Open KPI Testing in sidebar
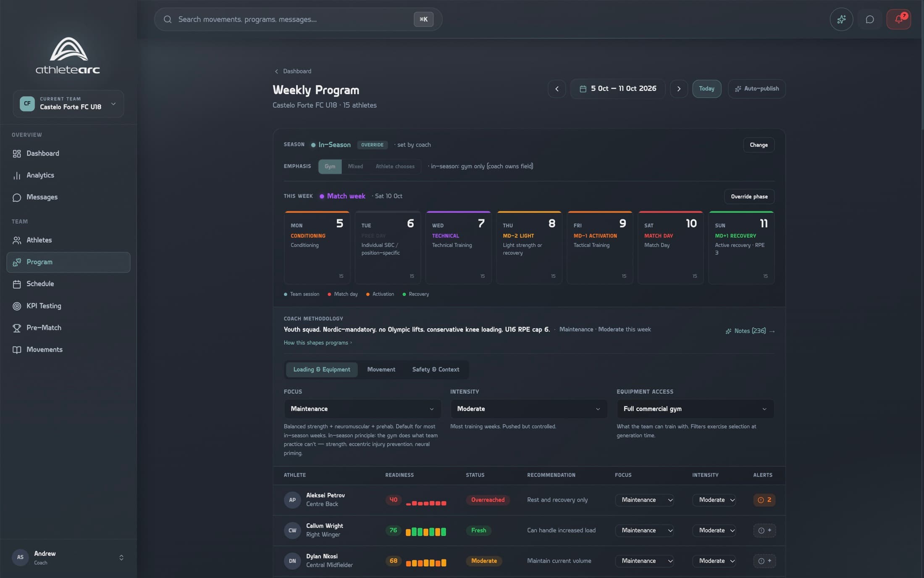 point(68,306)
